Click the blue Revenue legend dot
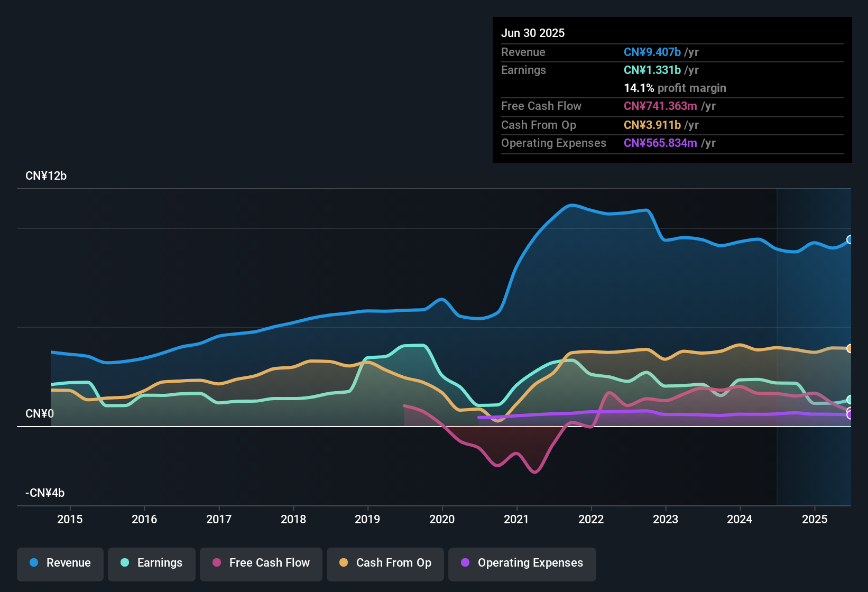The width and height of the screenshot is (868, 592). [x=34, y=563]
